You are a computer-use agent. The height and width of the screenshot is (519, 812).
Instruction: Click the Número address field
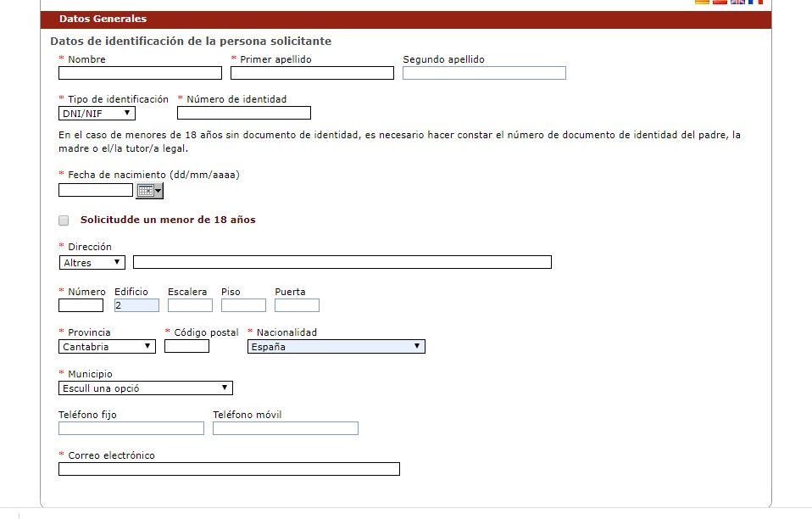[x=81, y=305]
